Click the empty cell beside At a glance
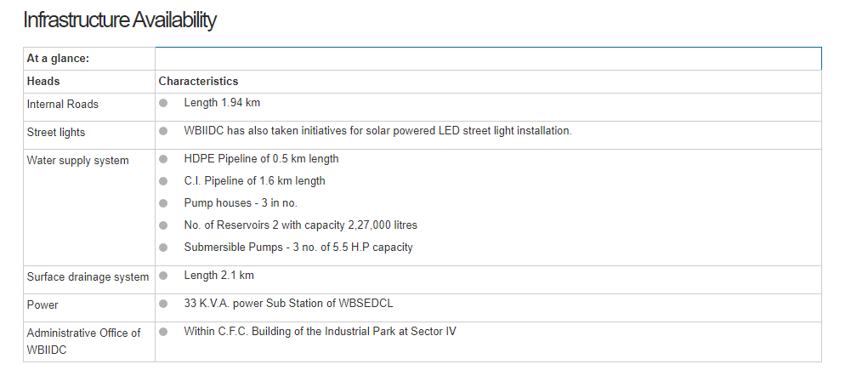Image resolution: width=868 pixels, height=370 pixels. point(488,59)
